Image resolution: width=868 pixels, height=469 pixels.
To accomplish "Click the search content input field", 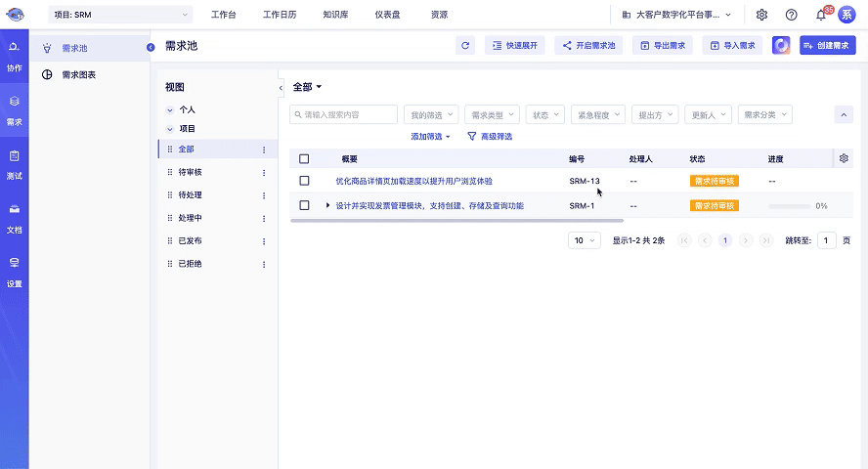I will point(344,114).
